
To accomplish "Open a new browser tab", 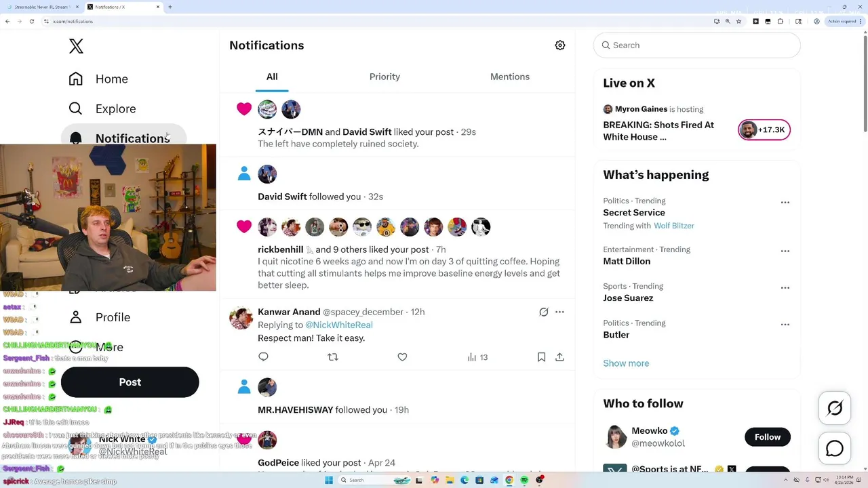I will (x=170, y=7).
